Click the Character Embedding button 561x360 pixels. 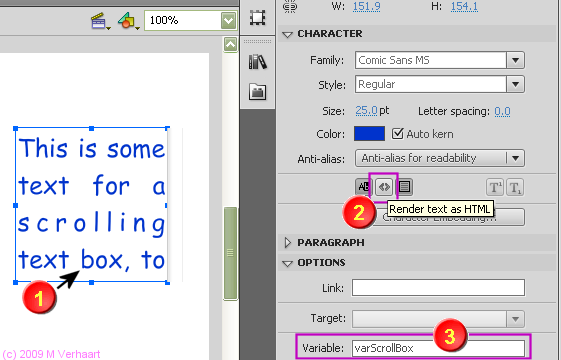[x=449, y=217]
